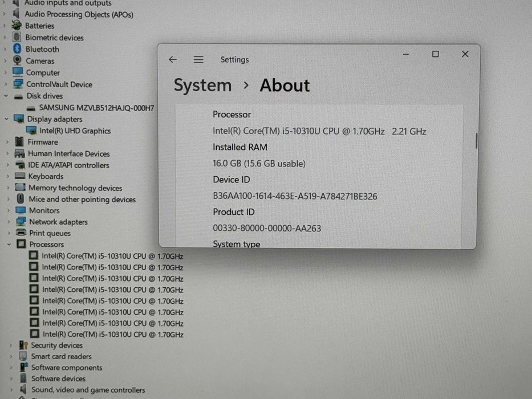
Task: Click the Smart card readers icon
Action: click(23, 356)
